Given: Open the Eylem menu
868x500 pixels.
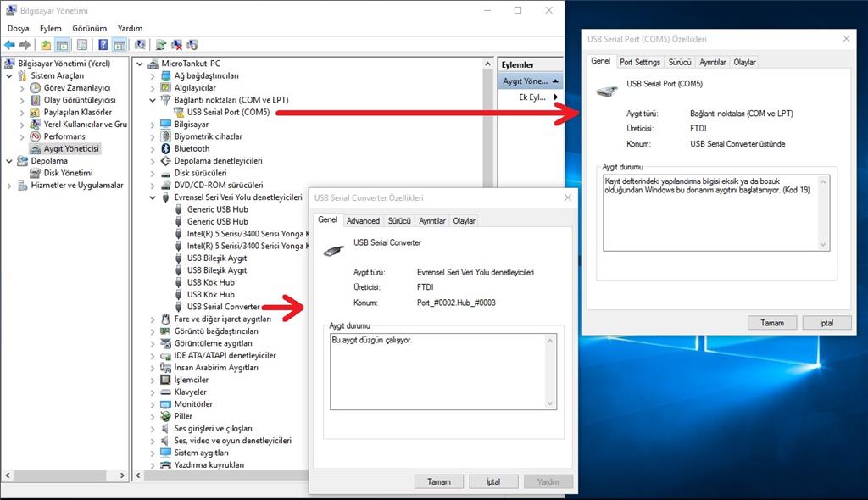Looking at the screenshot, I should point(50,28).
